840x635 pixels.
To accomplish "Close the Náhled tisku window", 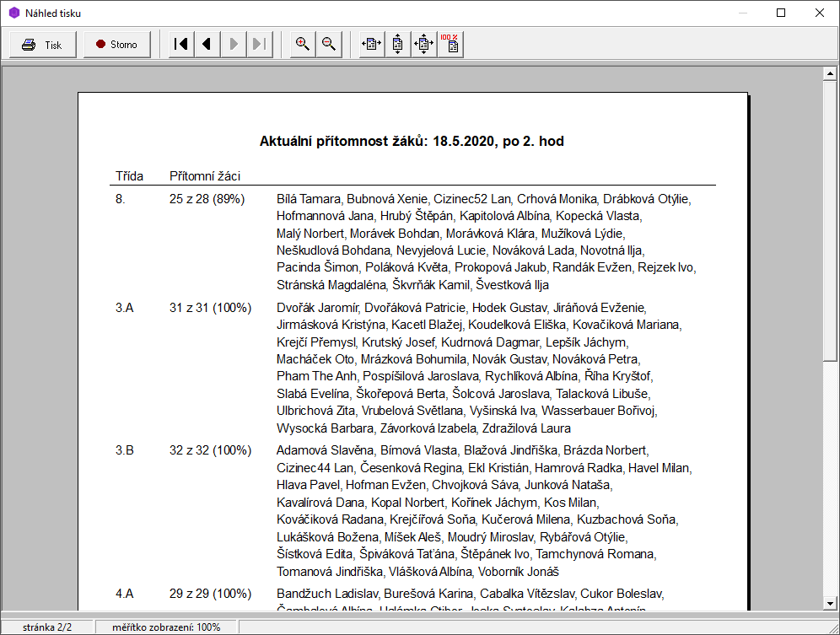I will pos(820,13).
